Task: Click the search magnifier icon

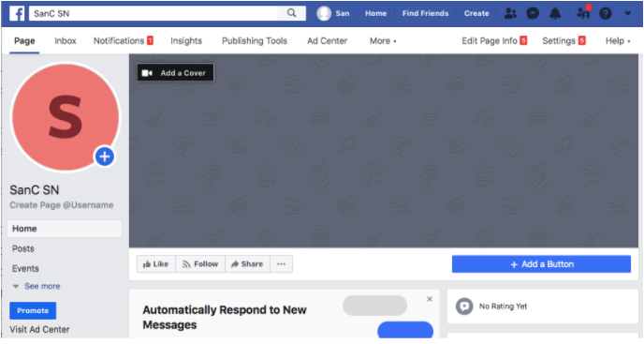Action: 292,13
